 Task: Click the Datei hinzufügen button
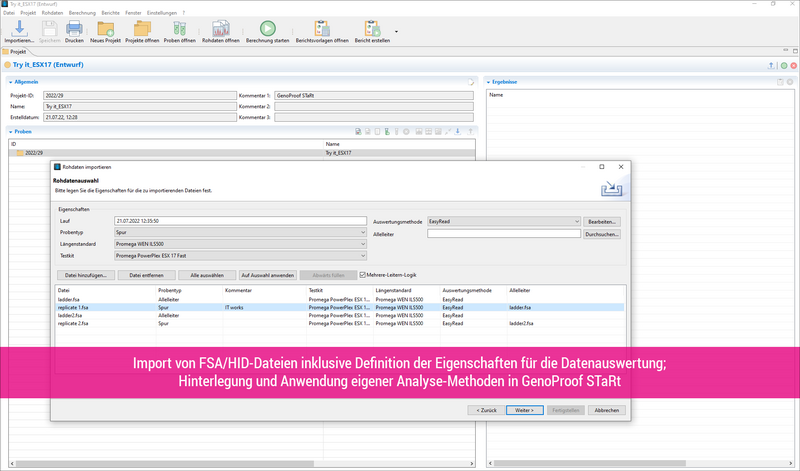[84, 273]
